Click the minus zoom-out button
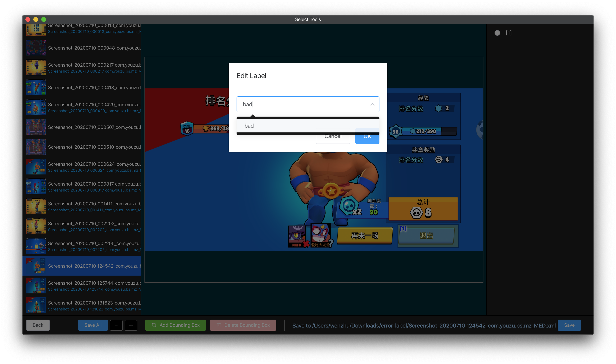The height and width of the screenshot is (364, 616). pyautogui.click(x=116, y=325)
